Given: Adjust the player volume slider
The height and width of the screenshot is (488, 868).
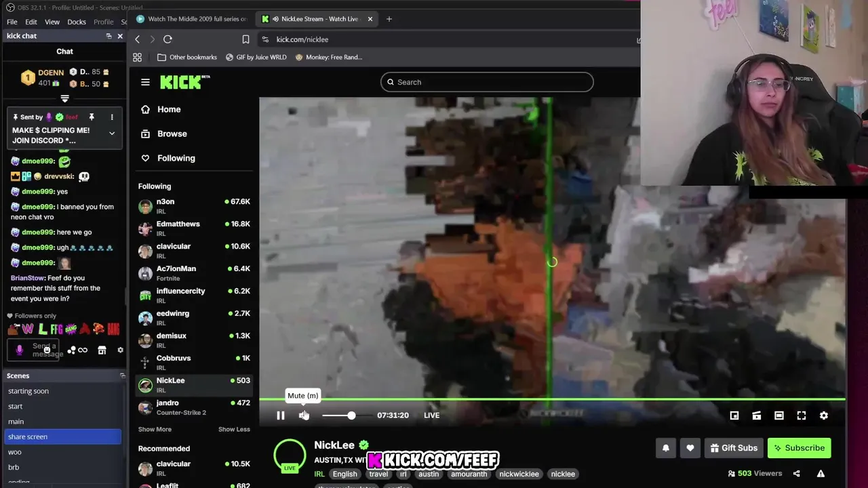Looking at the screenshot, I should (347, 415).
